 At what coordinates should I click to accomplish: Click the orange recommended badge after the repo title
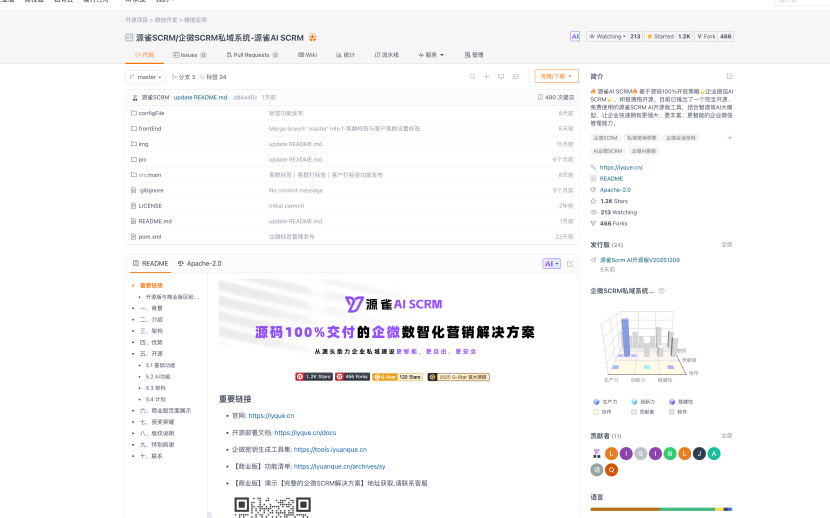(312, 38)
